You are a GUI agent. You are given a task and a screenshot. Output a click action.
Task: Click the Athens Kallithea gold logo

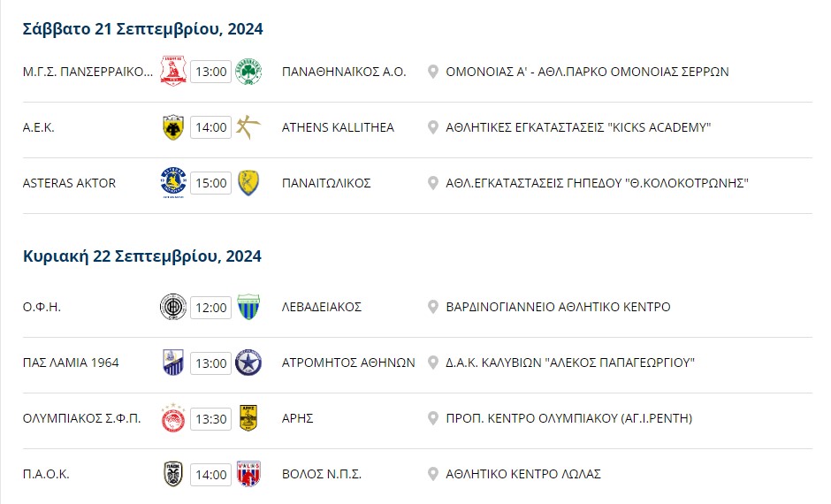click(248, 127)
